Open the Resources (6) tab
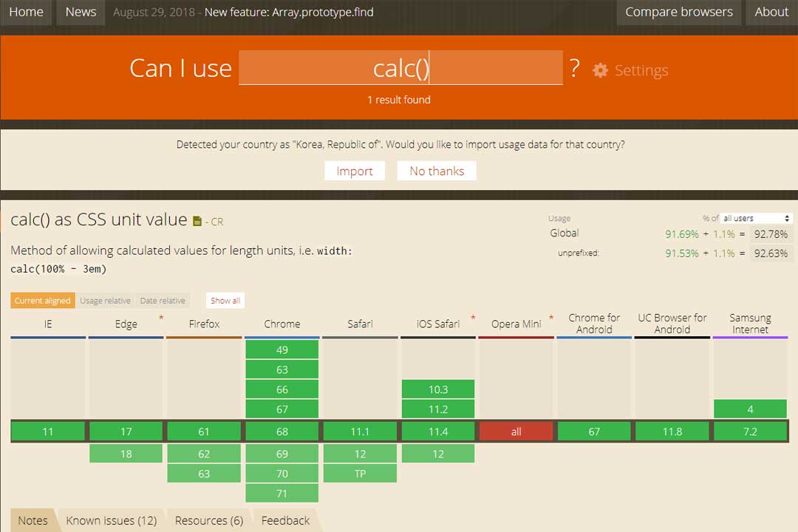 (208, 519)
